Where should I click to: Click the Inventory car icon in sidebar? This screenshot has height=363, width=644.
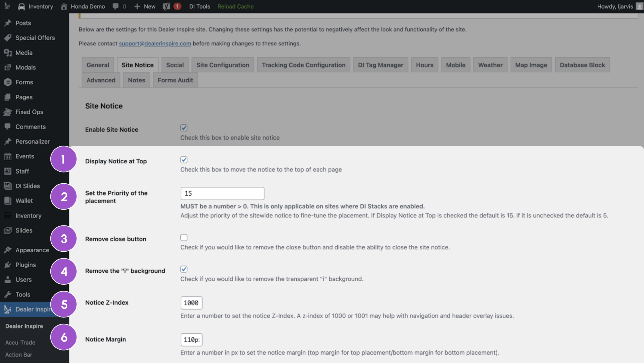[8, 216]
